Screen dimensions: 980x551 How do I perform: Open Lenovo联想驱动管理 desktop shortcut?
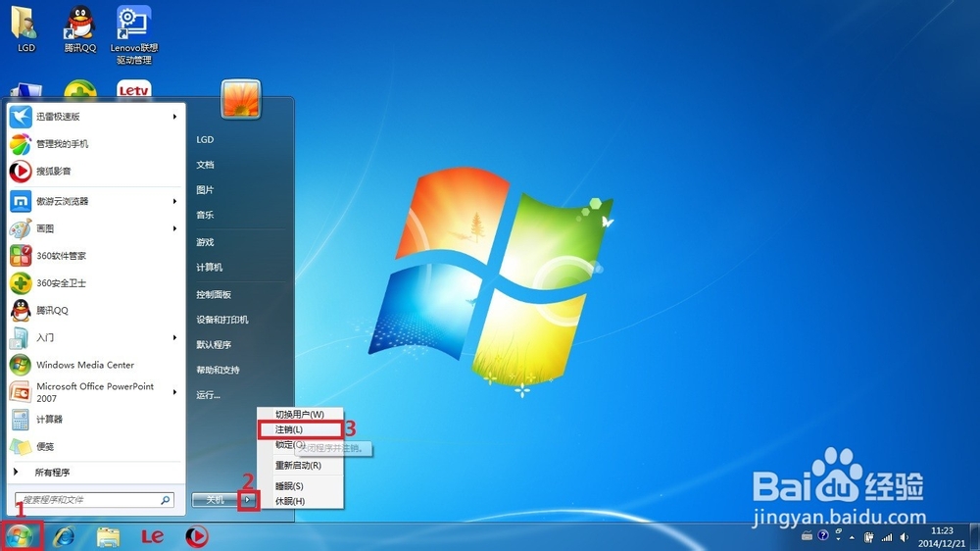(x=133, y=35)
